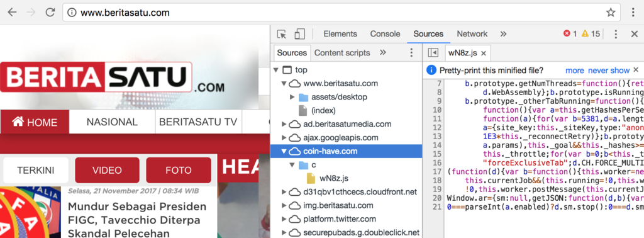
Task: Activate the inspect element cursor tool
Action: click(281, 34)
